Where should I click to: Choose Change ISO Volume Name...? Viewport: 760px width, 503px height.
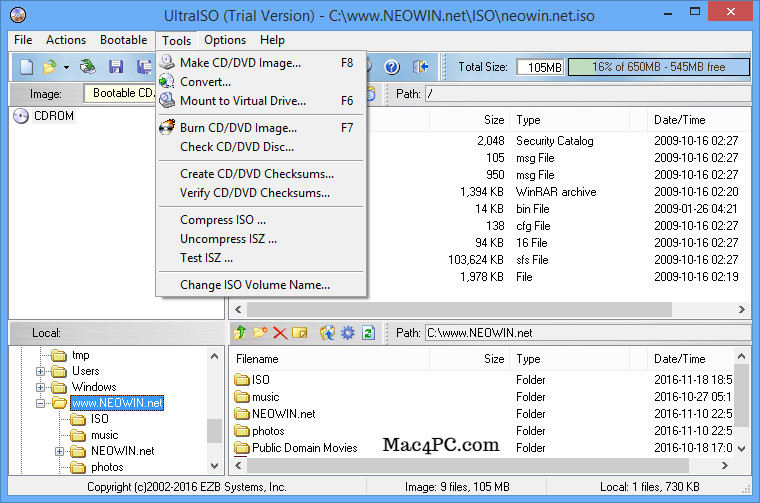(x=261, y=284)
